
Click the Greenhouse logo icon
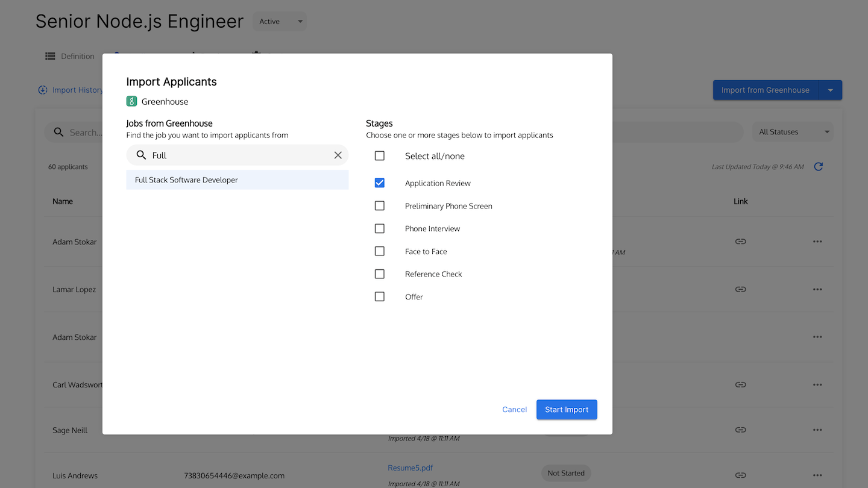[x=131, y=101]
